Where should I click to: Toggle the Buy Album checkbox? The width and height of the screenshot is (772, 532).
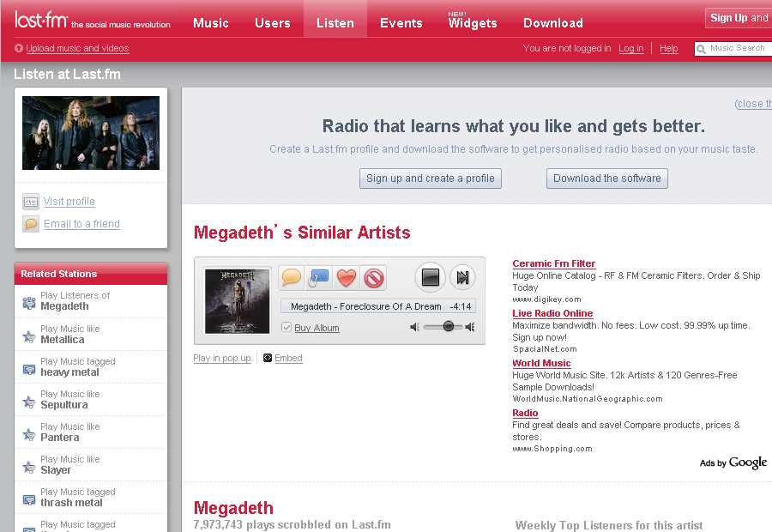286,327
